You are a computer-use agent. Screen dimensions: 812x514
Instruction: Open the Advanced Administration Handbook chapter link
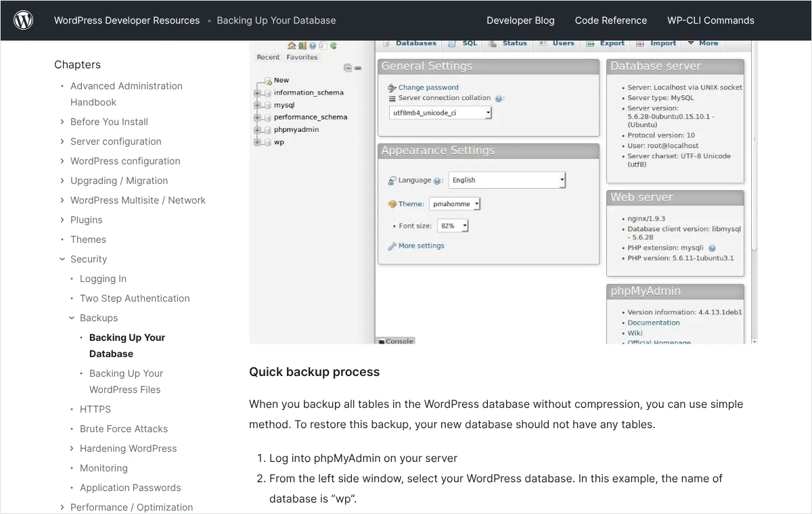pos(127,94)
